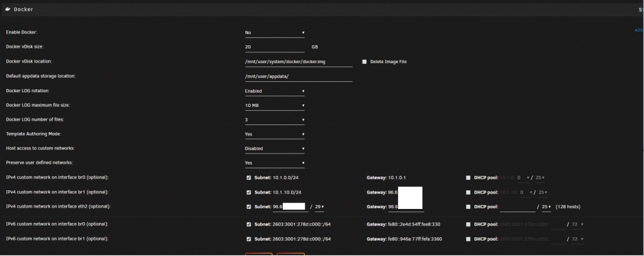Open the Docker LOG maximum file size dropdown
The image size is (644, 256).
pos(275,105)
